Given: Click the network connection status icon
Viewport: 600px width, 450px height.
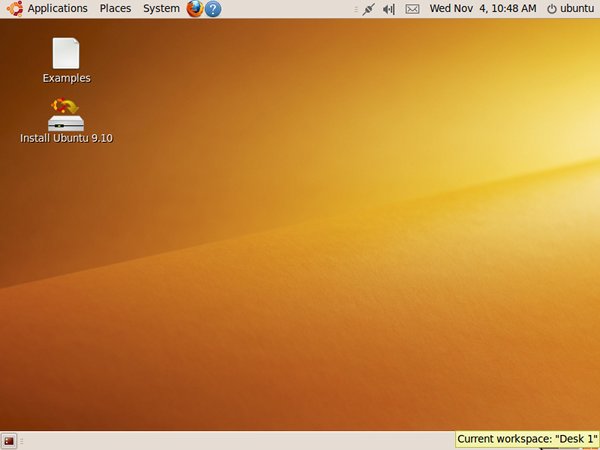Looking at the screenshot, I should 368,9.
